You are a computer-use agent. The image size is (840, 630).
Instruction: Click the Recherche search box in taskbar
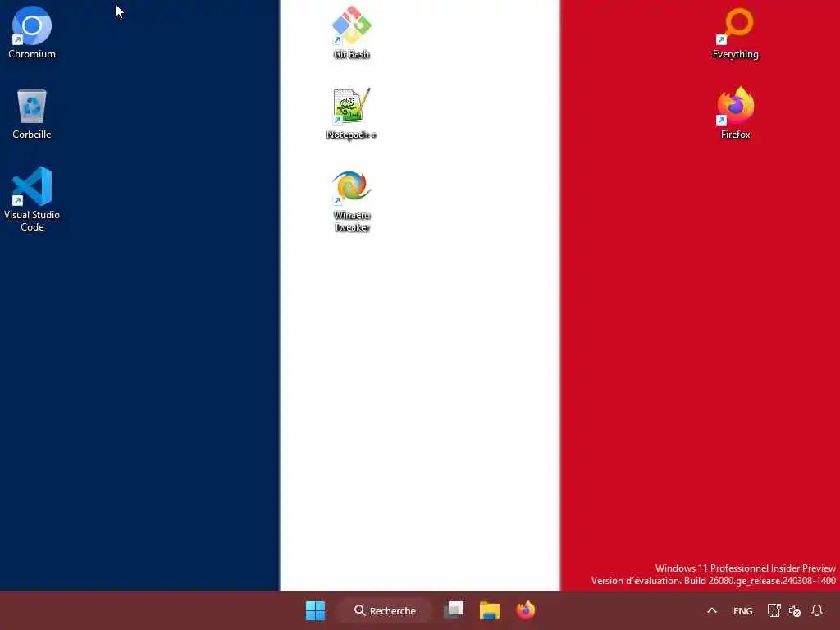tap(385, 610)
